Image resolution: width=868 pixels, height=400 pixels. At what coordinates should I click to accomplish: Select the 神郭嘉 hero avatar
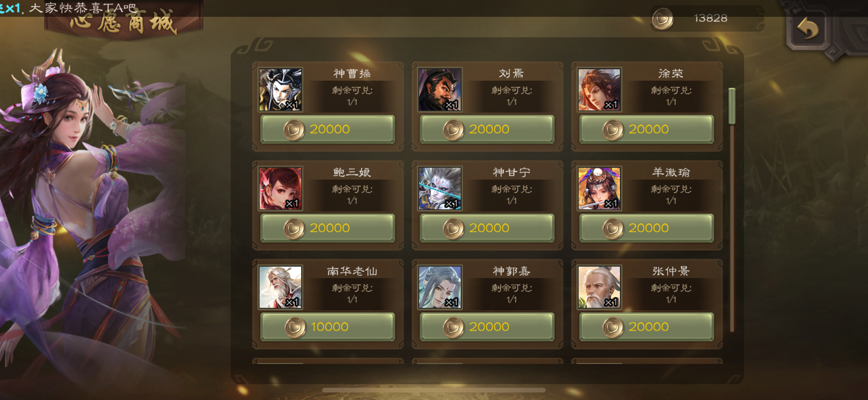(x=440, y=287)
